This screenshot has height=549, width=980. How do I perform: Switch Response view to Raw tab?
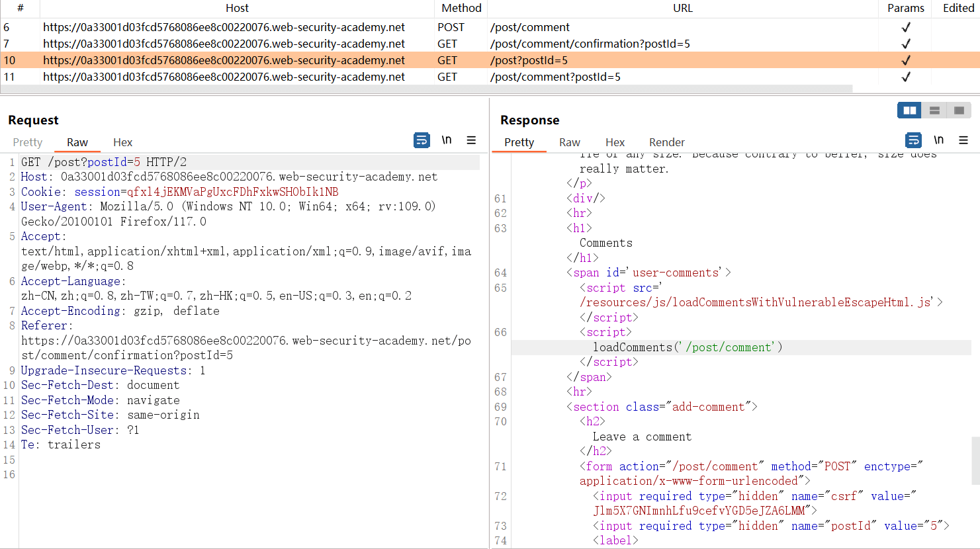pos(569,142)
